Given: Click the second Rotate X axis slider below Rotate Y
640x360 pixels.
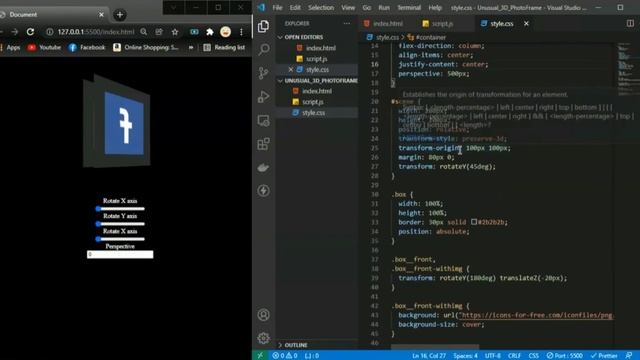Looking at the screenshot, I should 120,239.
